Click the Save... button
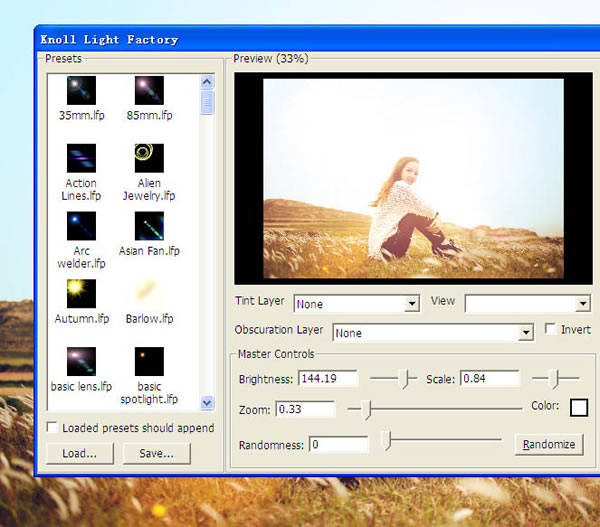Screen dimensions: 600x527 pos(156,453)
